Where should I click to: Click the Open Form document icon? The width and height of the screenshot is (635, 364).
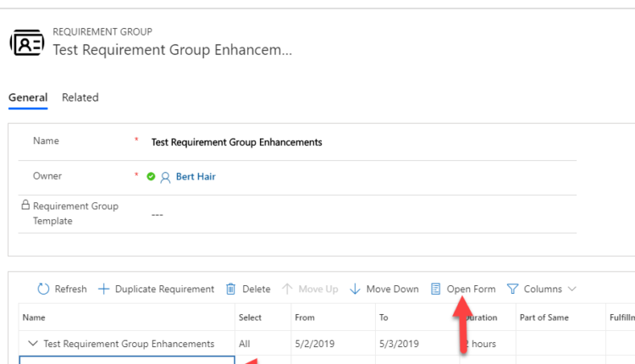[x=436, y=290]
